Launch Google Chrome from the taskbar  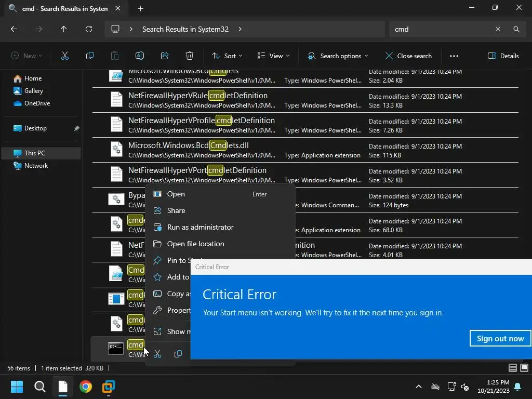pos(86,387)
